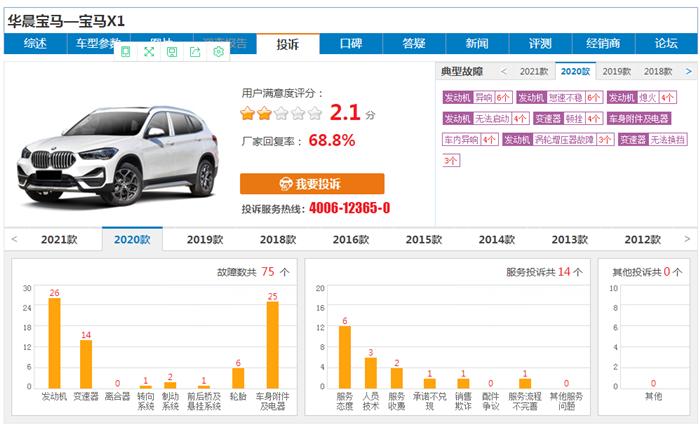Click the fourth gray rating star

298,113
